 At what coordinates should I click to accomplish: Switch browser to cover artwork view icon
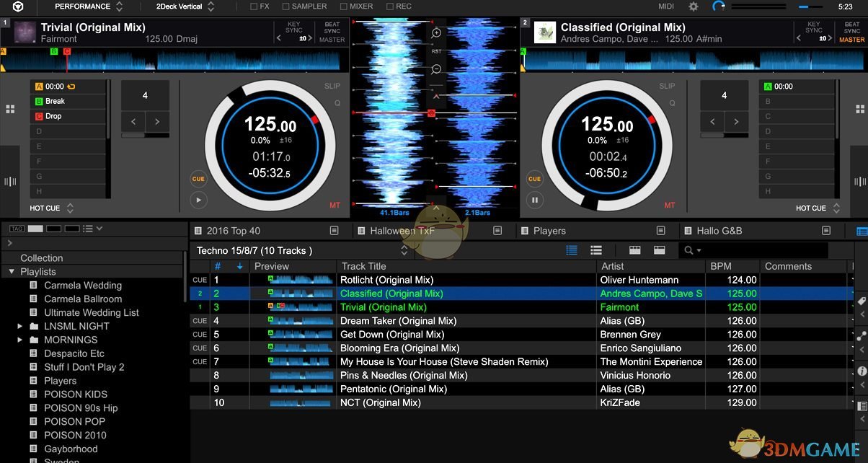(x=634, y=250)
